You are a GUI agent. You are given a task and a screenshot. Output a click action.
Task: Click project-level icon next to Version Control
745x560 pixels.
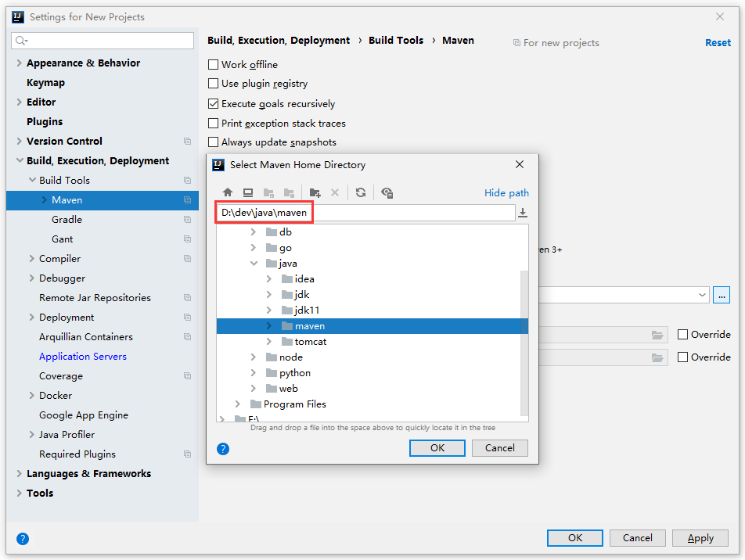pyautogui.click(x=187, y=141)
